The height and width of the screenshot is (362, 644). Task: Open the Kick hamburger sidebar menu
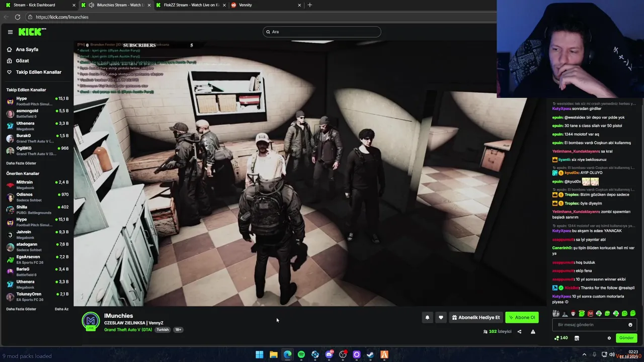pyautogui.click(x=10, y=32)
